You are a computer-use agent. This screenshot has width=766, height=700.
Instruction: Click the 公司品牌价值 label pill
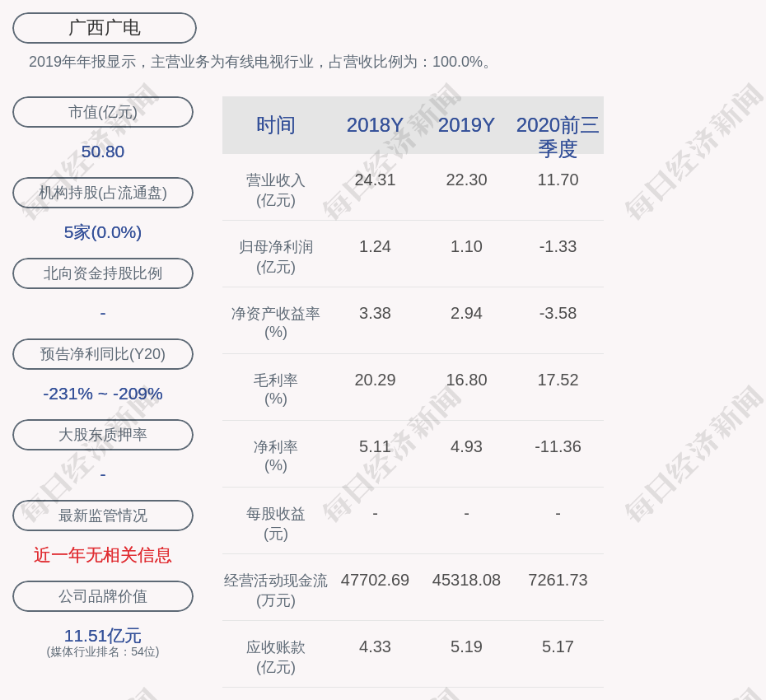pos(103,596)
